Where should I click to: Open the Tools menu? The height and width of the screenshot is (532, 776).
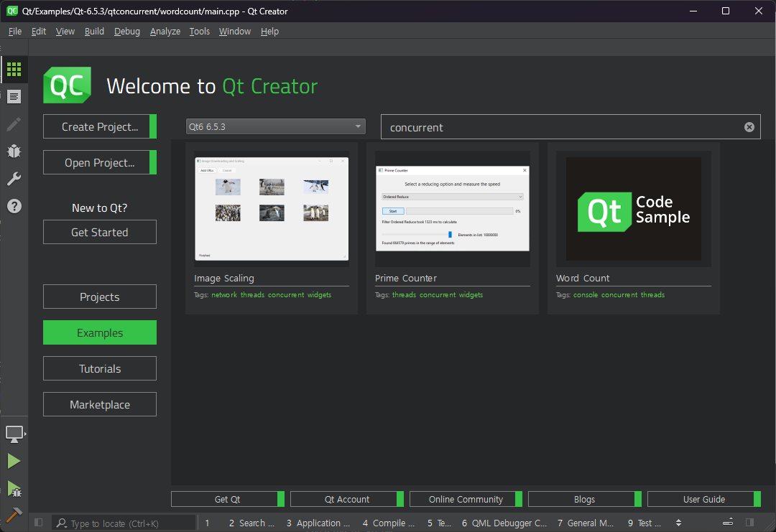pos(200,31)
